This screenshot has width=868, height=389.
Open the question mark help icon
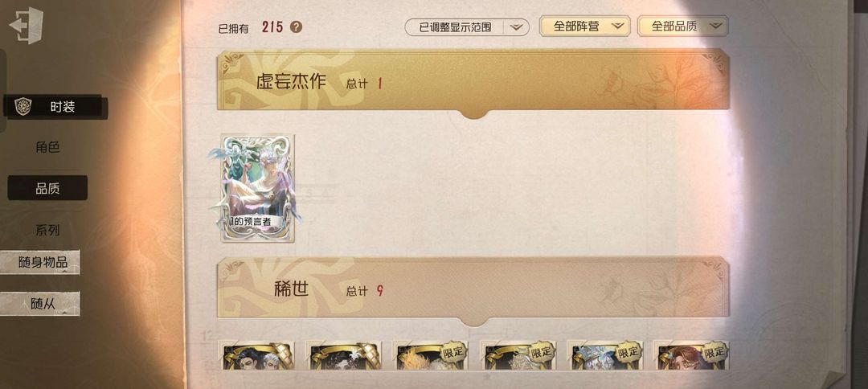296,27
